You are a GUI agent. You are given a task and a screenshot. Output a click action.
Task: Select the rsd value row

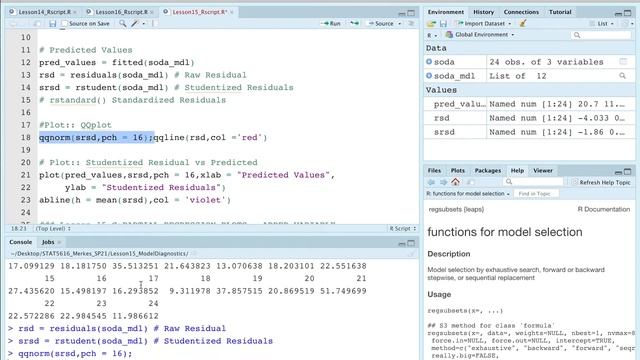click(x=529, y=118)
